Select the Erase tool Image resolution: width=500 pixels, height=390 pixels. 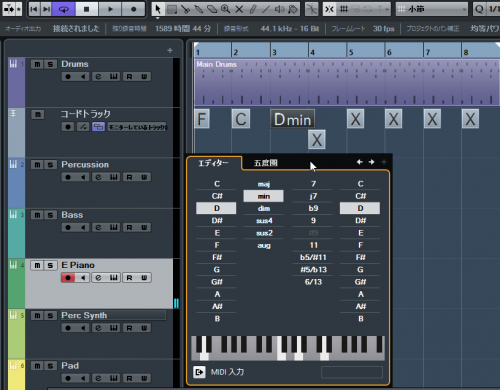212,9
